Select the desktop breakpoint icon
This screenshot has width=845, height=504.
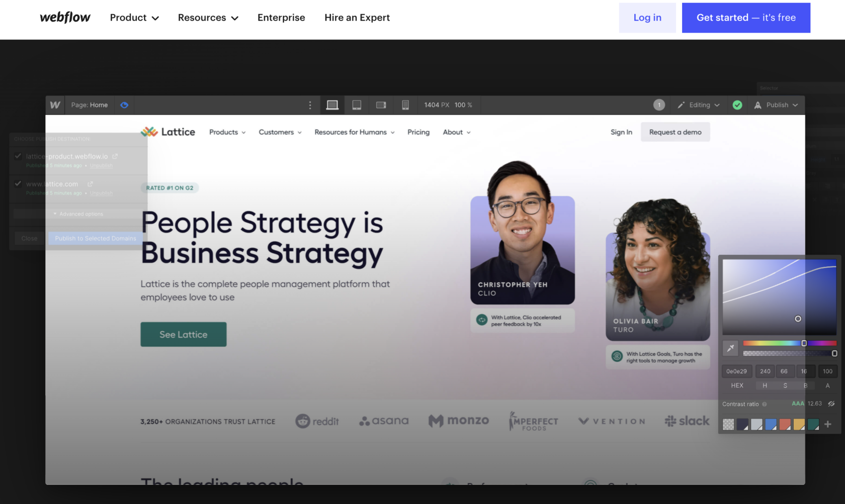pyautogui.click(x=332, y=105)
